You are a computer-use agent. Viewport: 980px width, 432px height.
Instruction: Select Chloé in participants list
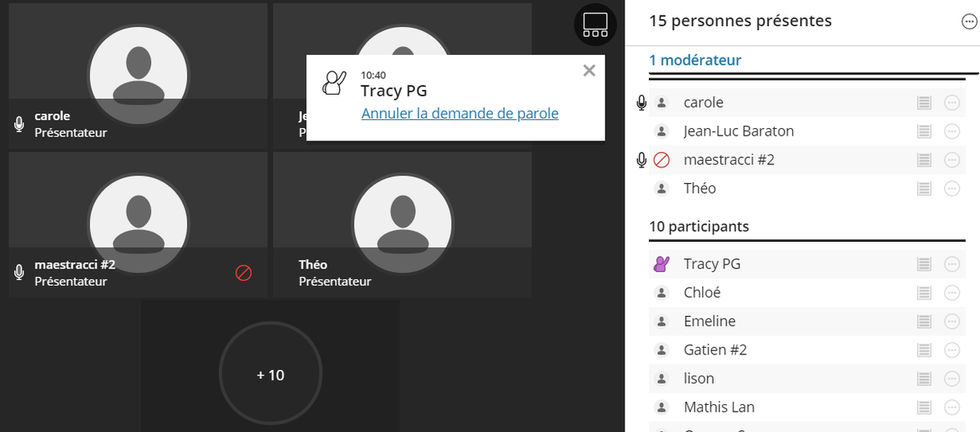(x=702, y=293)
